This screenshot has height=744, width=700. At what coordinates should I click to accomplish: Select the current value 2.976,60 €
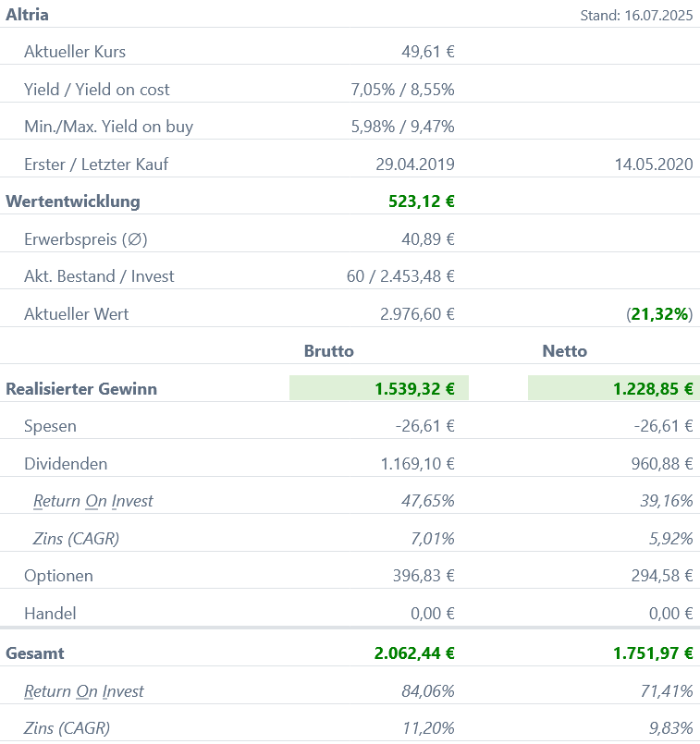(418, 314)
